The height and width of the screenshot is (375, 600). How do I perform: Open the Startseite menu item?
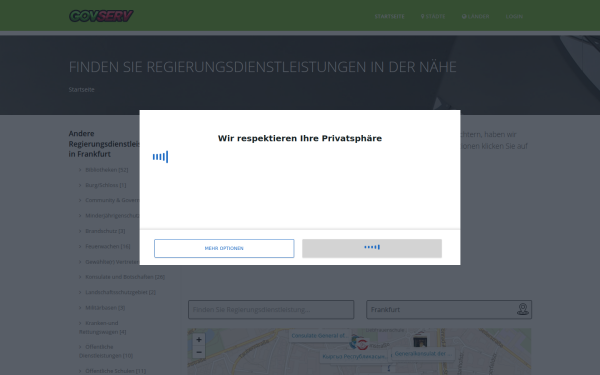pyautogui.click(x=389, y=16)
